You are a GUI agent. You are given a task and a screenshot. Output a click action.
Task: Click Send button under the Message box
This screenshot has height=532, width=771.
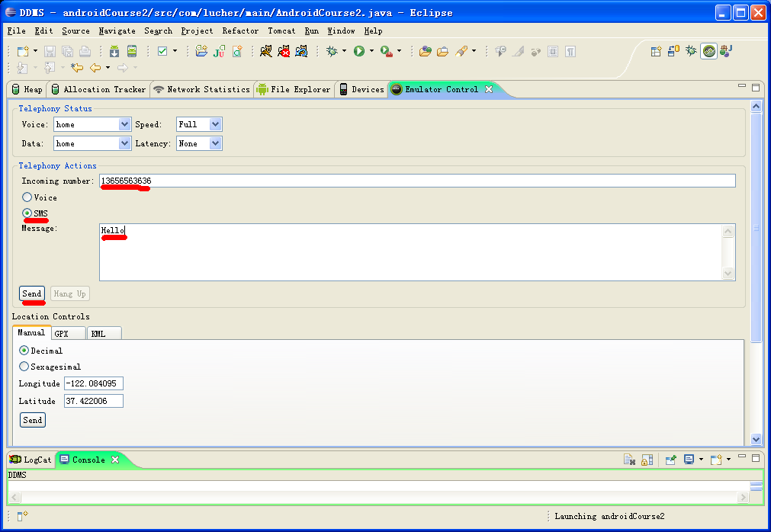tap(32, 293)
